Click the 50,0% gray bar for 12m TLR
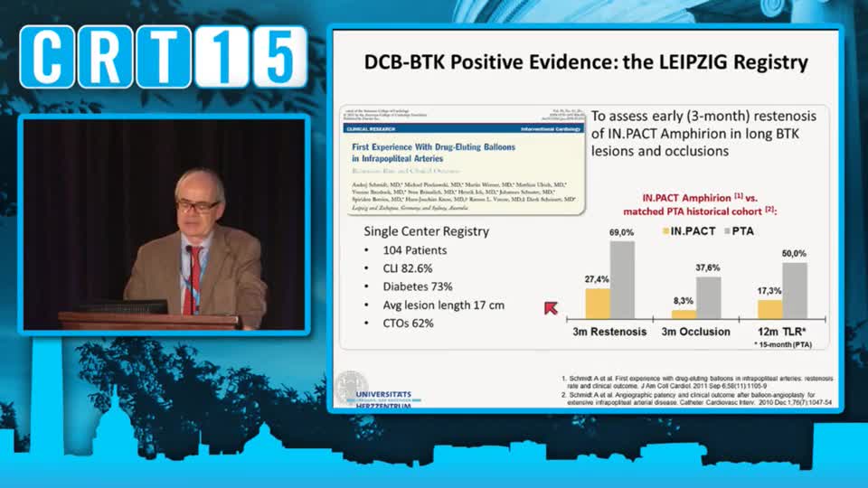 794,291
